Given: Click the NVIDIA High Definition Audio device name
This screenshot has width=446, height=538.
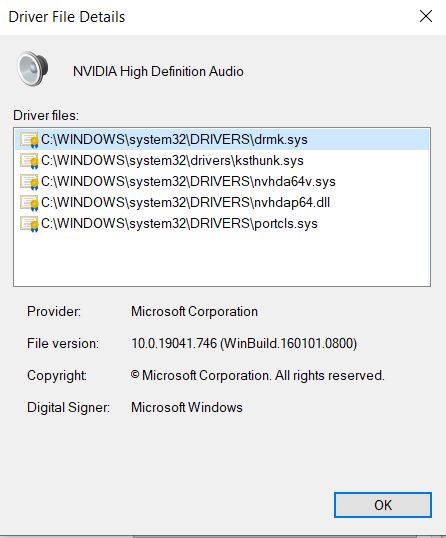Looking at the screenshot, I should click(158, 71).
